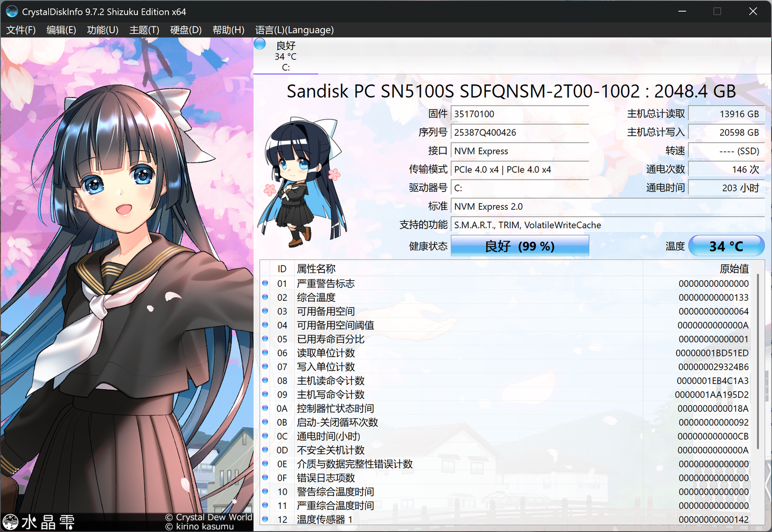Click the status dot for 02 综合温度
Screen dimensions: 772x532
click(265, 297)
